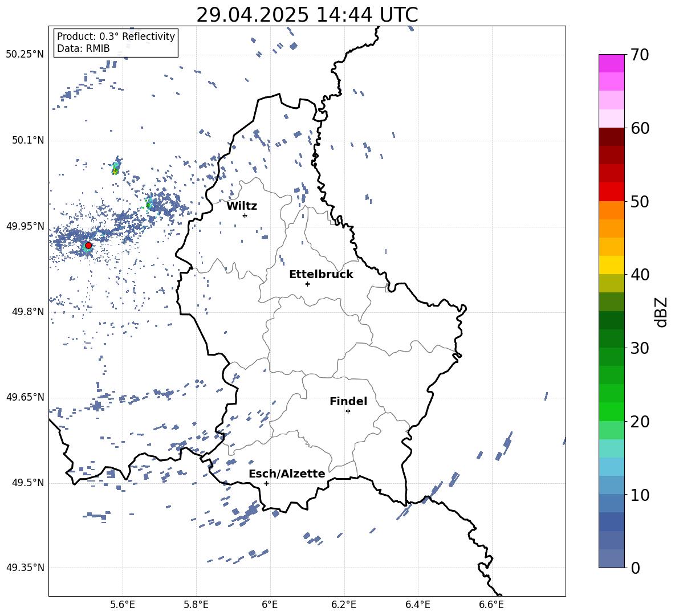Click the 49.95°N latitude label
675x616 pixels.
tap(25, 226)
